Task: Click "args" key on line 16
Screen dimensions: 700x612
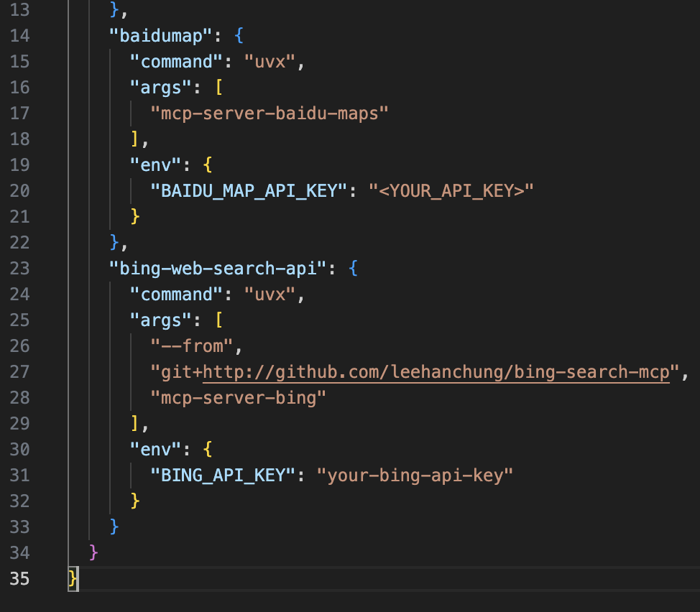Action: point(161,88)
